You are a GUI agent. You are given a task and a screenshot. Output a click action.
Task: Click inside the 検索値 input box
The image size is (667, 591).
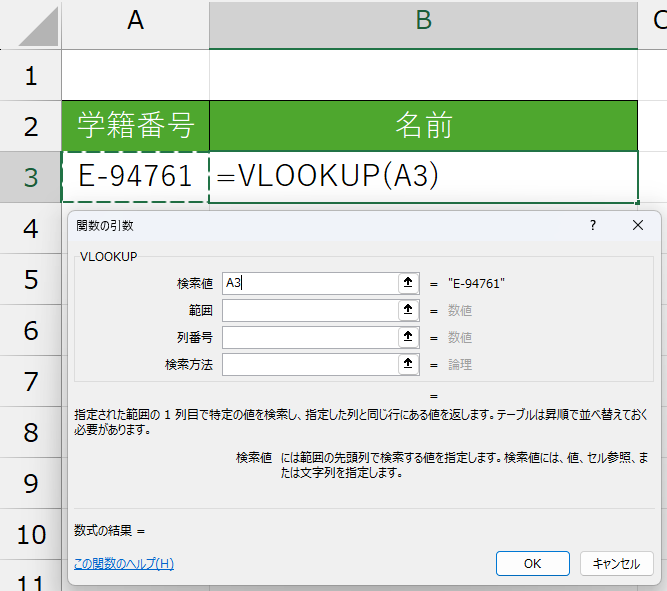[308, 283]
